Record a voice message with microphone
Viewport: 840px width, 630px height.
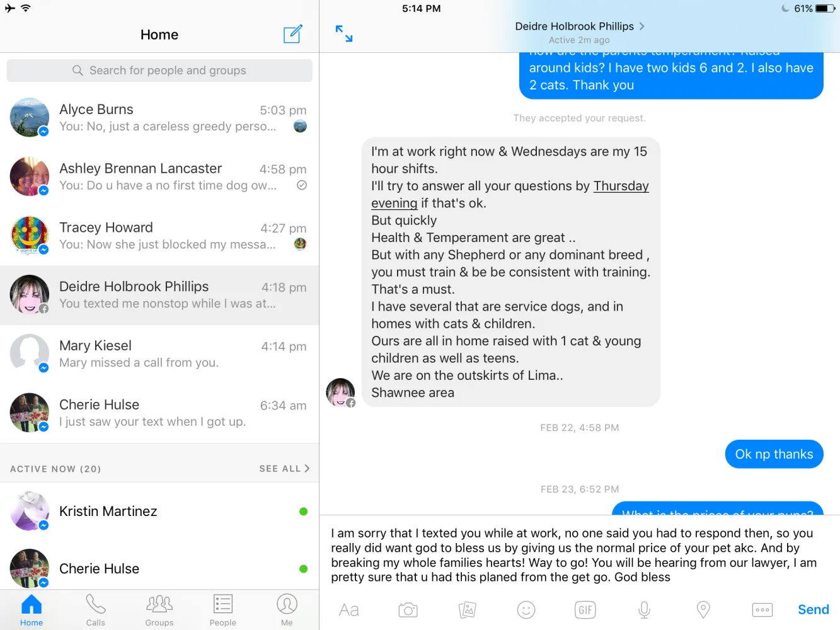point(644,610)
